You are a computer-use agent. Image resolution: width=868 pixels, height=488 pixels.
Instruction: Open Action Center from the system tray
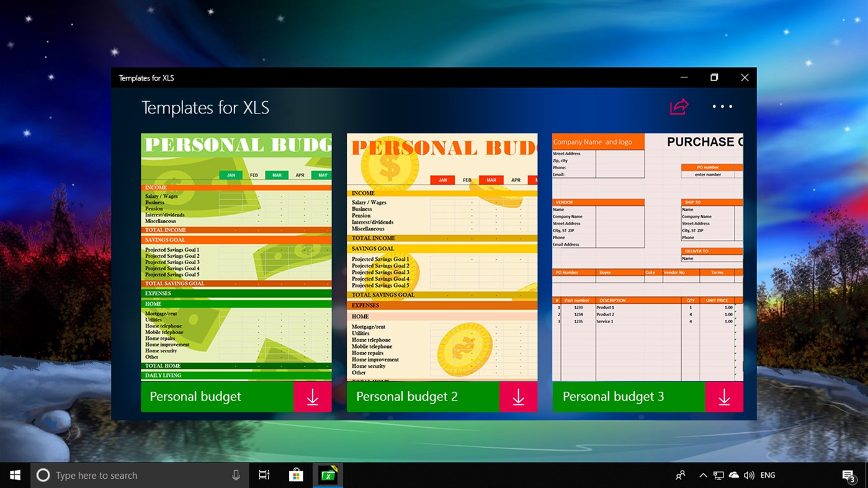849,475
